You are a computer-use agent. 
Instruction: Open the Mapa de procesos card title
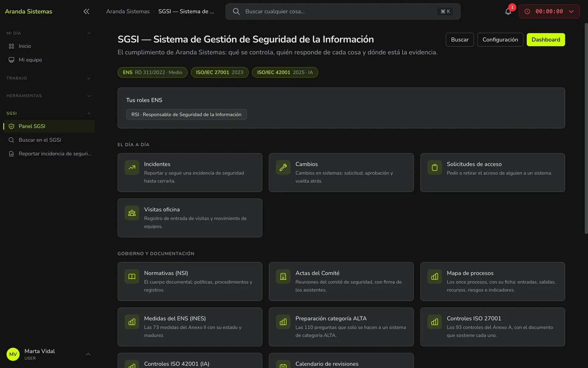(470, 273)
